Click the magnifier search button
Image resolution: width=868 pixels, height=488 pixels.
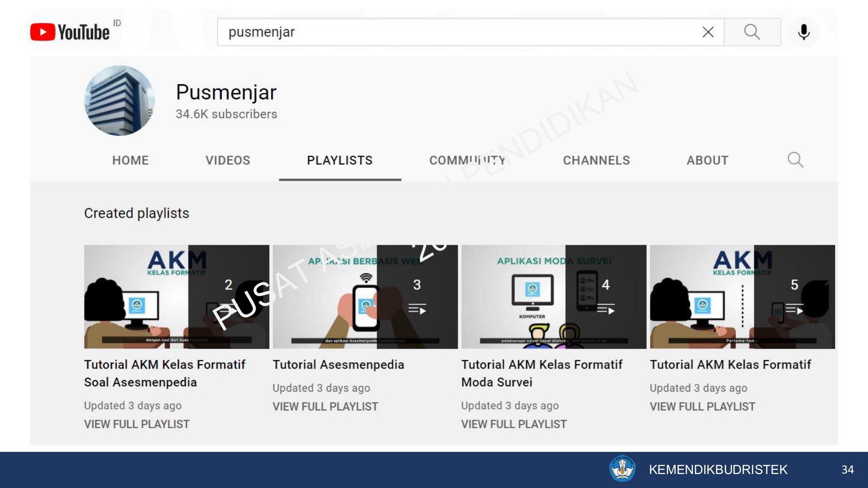coord(752,32)
